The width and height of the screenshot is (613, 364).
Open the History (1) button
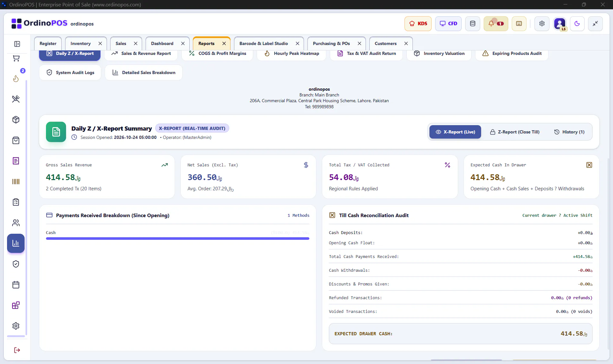point(569,132)
